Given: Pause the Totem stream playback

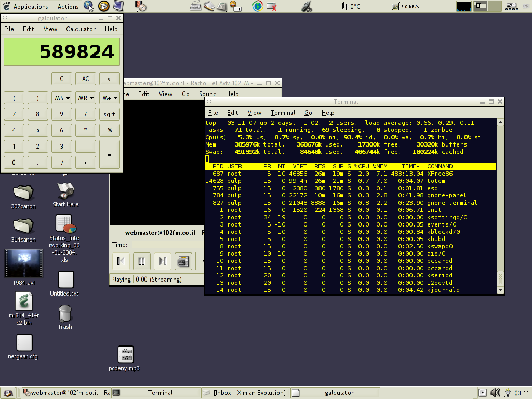Looking at the screenshot, I should pyautogui.click(x=141, y=261).
